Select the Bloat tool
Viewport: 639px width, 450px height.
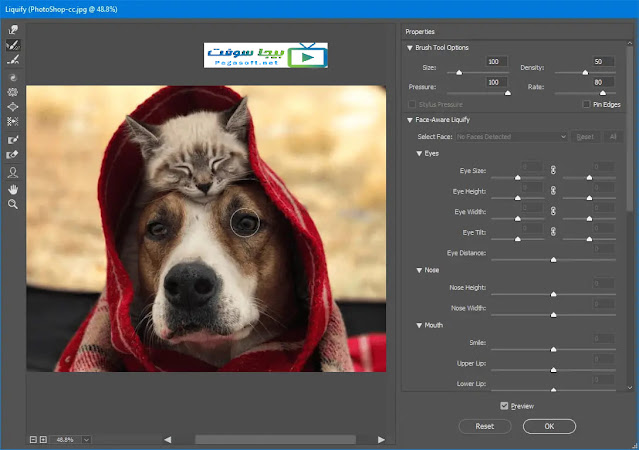13,106
